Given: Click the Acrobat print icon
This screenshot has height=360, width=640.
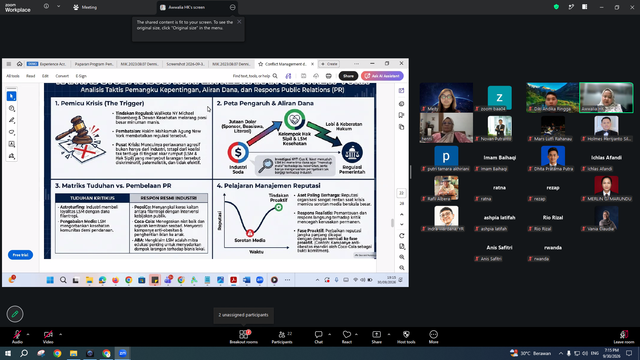Looking at the screenshot, I should point(329,76).
